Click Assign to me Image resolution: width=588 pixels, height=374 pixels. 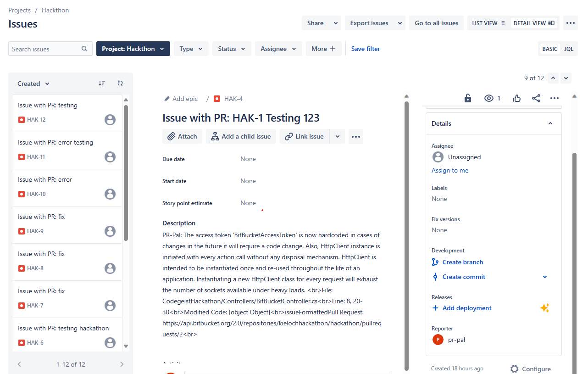coord(450,170)
